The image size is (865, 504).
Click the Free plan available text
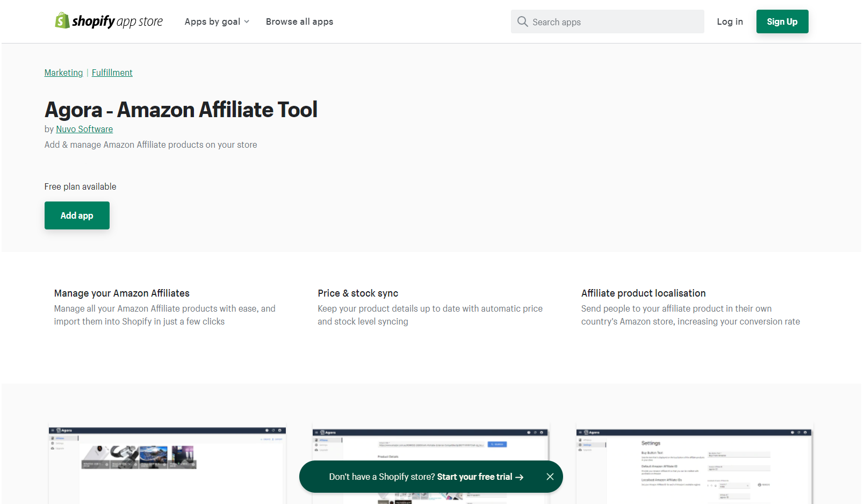coord(81,186)
